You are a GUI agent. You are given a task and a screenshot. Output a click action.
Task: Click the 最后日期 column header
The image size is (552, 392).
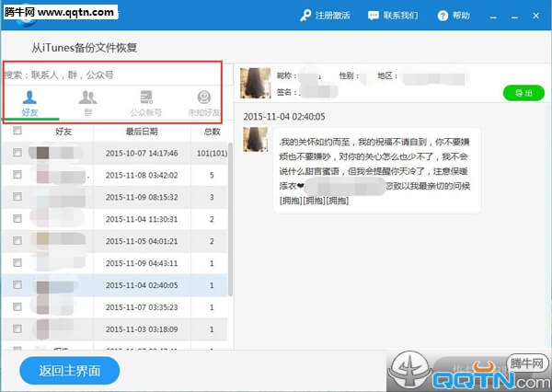(142, 132)
